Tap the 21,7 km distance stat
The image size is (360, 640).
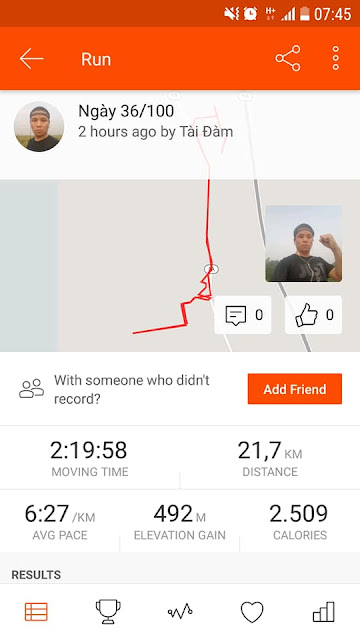[270, 459]
